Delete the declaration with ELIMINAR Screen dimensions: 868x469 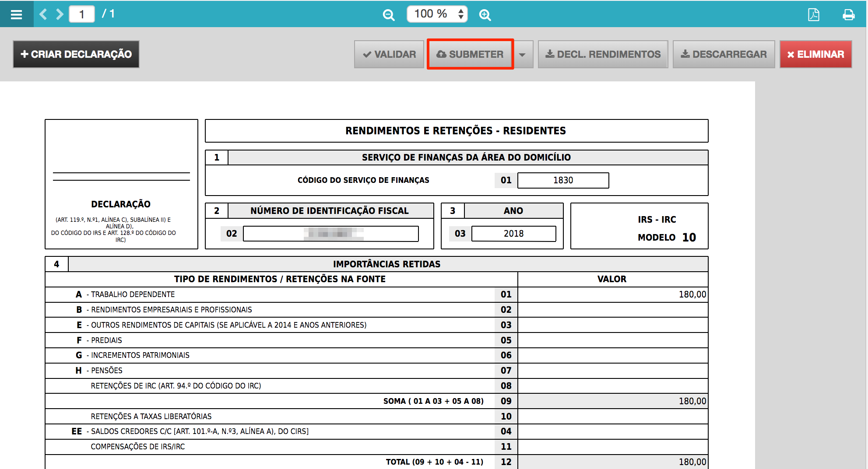point(815,54)
